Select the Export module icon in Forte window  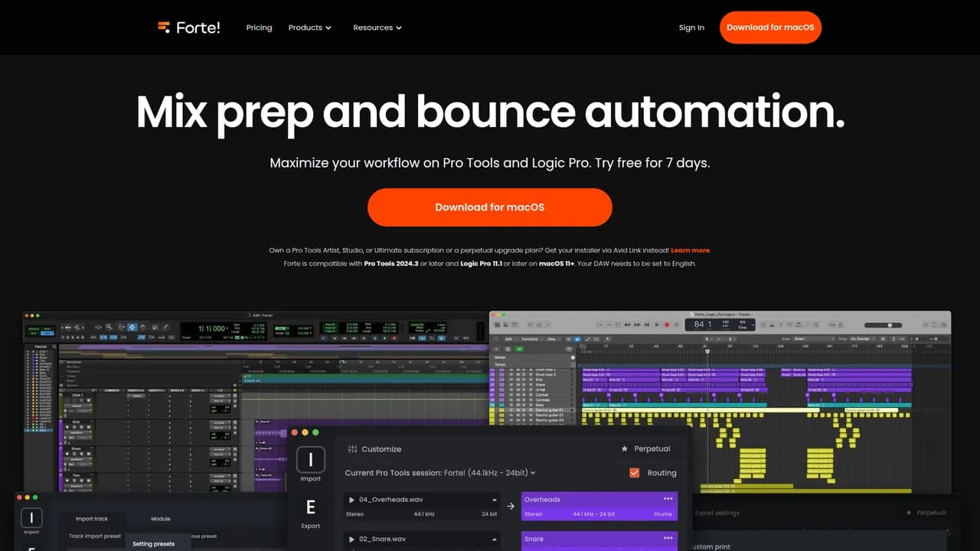click(x=310, y=507)
